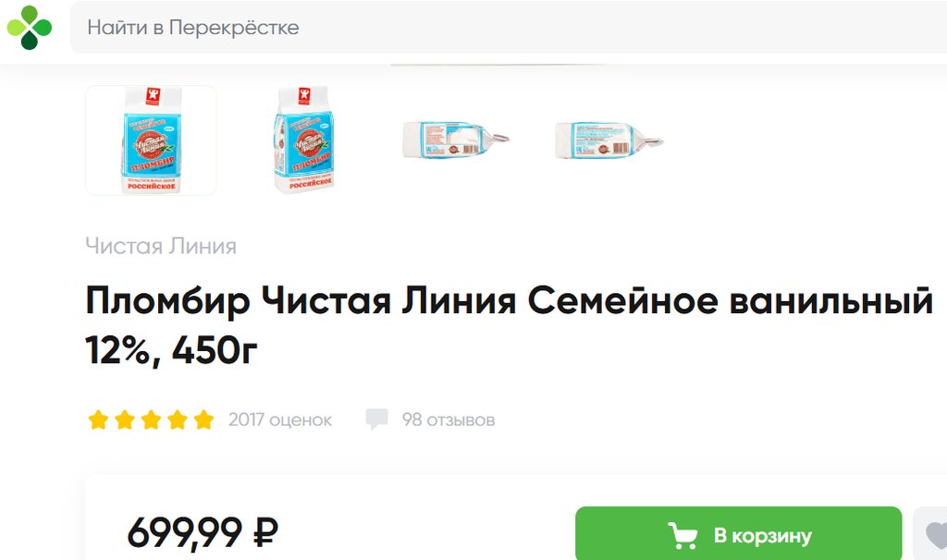Open the Перекрёсток clover logo home link

29,27
